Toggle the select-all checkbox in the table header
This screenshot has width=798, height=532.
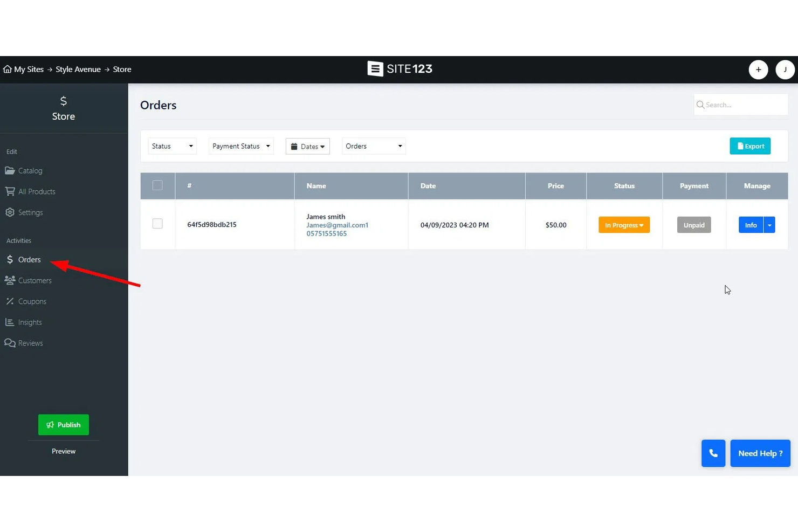[157, 185]
